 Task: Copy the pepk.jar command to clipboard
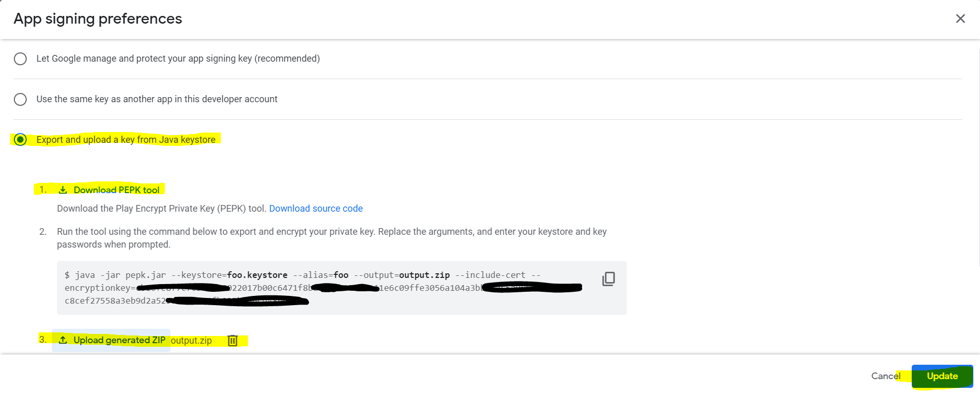tap(608, 279)
